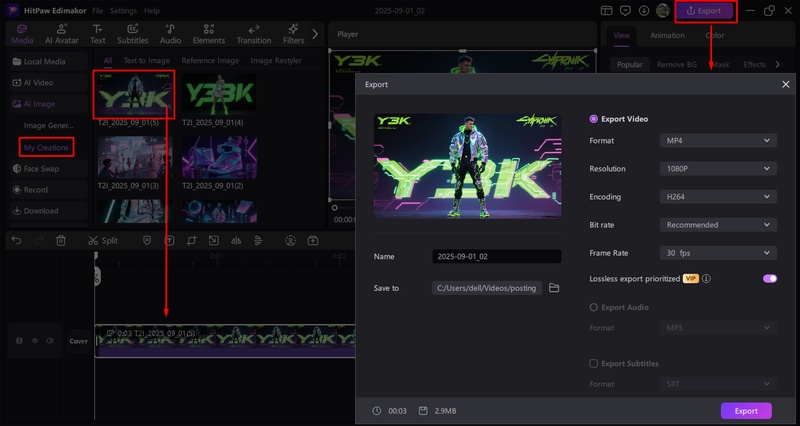Open the Subtitles panel
This screenshot has width=800, height=426.
[133, 34]
